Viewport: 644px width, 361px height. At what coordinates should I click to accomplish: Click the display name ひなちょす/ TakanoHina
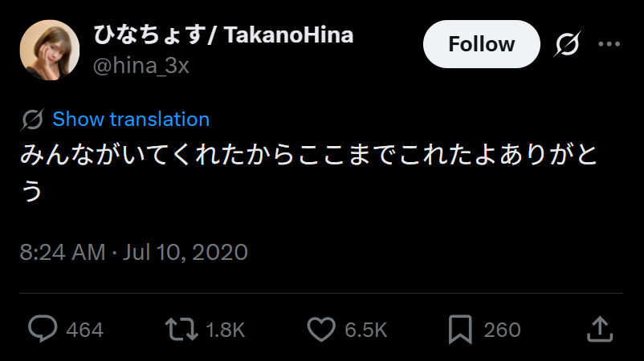tap(223, 34)
